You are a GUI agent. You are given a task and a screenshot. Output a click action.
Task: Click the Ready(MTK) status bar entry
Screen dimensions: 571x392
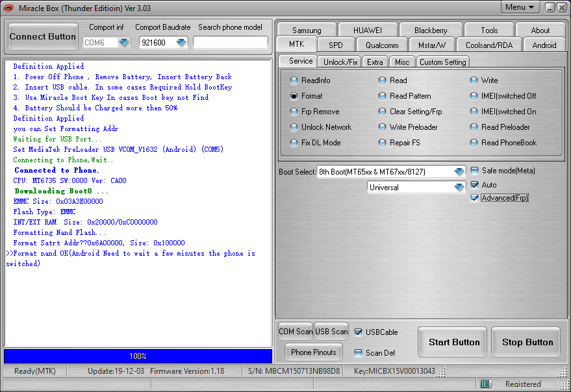coord(35,371)
